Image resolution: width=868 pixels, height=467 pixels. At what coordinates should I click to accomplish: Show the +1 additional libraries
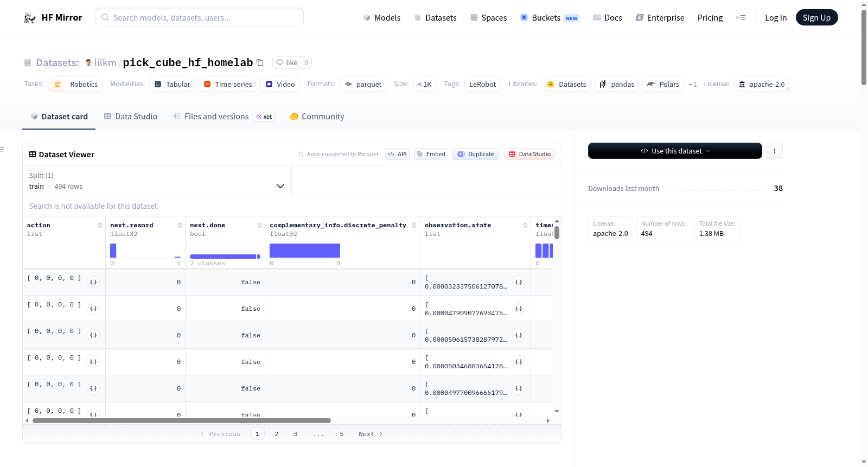693,84
